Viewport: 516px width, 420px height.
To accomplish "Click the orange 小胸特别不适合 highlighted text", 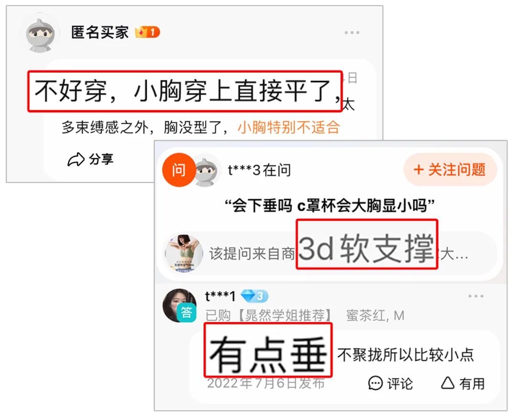I will (289, 128).
